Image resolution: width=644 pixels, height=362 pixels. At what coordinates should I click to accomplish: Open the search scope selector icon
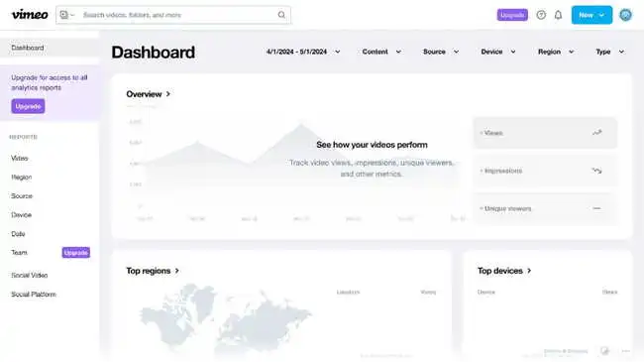(x=67, y=15)
